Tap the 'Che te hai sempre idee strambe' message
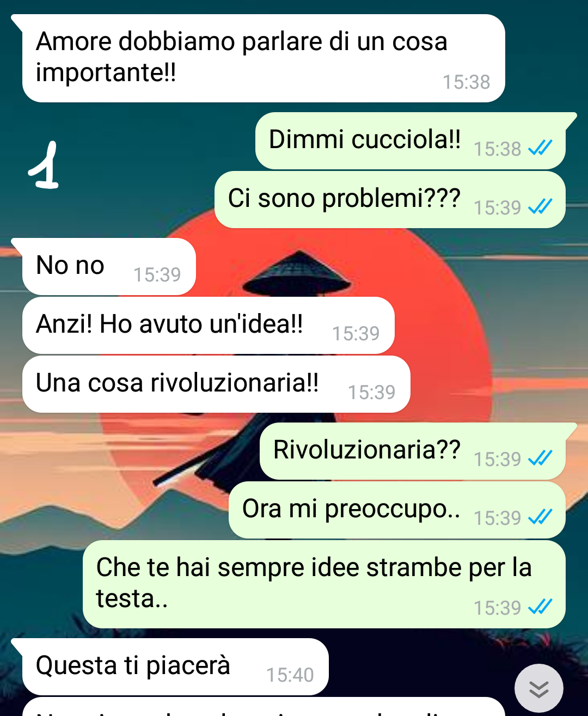This screenshot has width=588, height=716. click(324, 584)
